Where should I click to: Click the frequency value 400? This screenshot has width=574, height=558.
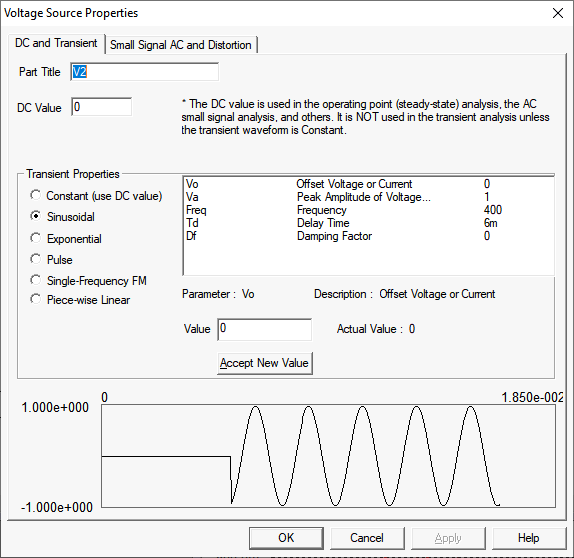[493, 210]
